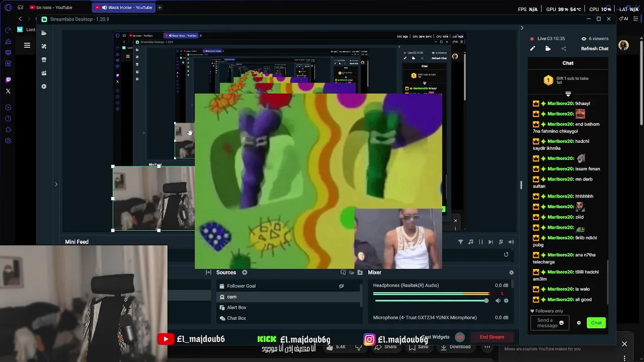The width and height of the screenshot is (644, 362).
Task: Open emoji picker in chat message box
Action: 561,323
